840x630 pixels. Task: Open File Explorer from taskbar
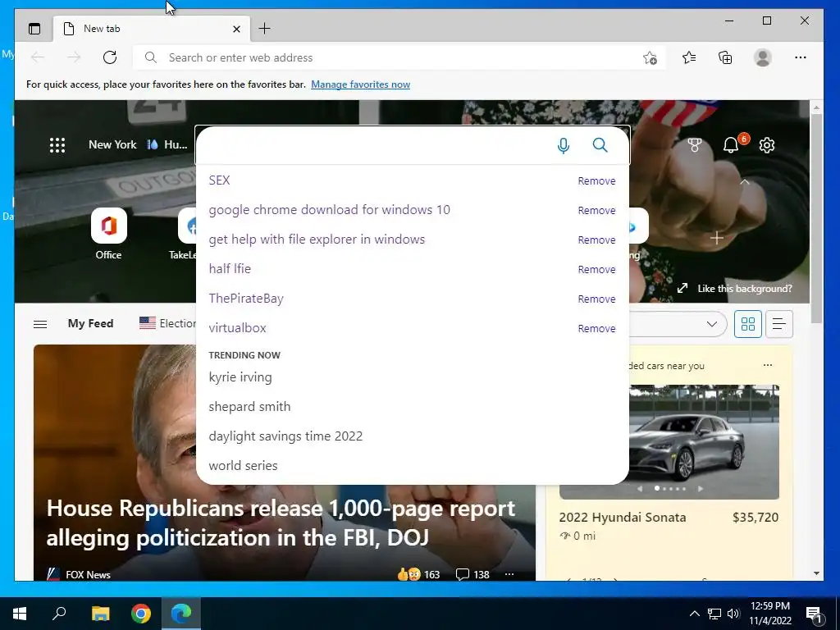(100, 614)
